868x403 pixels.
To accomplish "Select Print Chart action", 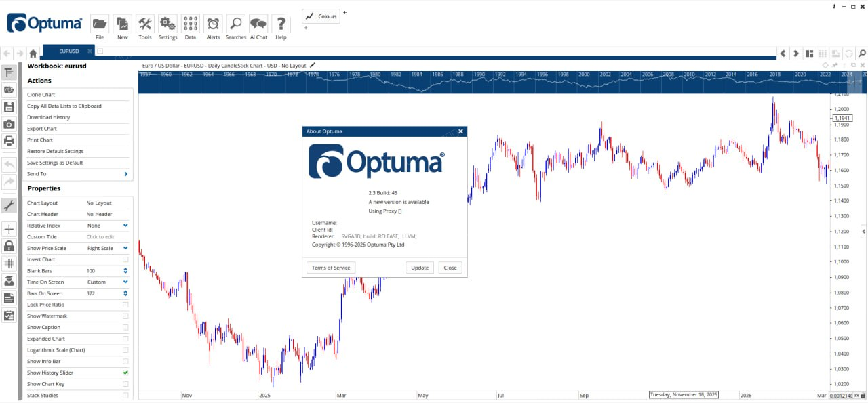I will coord(40,140).
